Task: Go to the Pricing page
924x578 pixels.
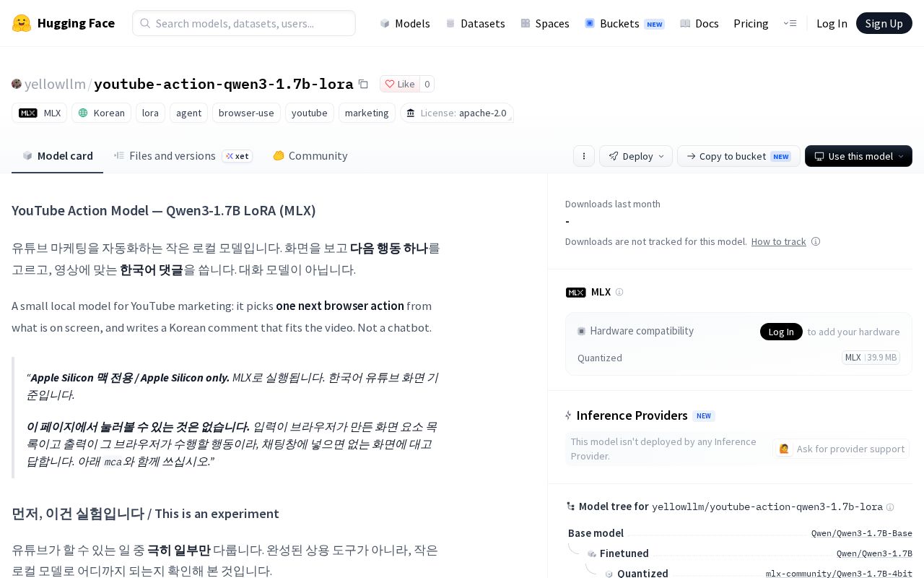Action: click(x=751, y=23)
